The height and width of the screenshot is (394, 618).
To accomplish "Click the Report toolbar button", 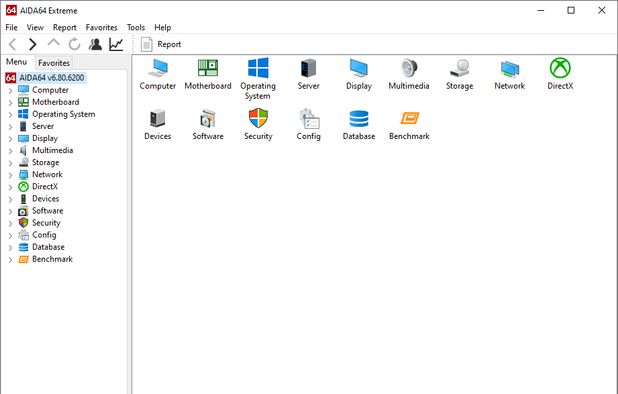I will pos(161,44).
